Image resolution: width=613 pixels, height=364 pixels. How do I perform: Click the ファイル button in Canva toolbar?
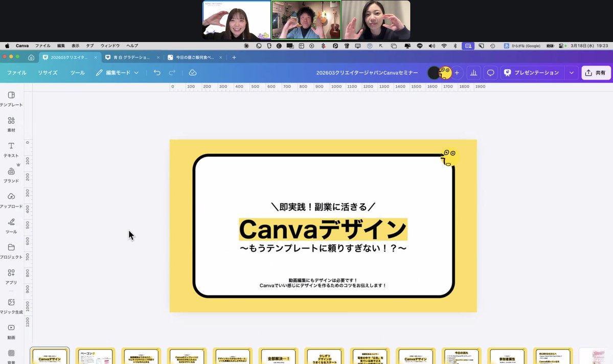[17, 73]
